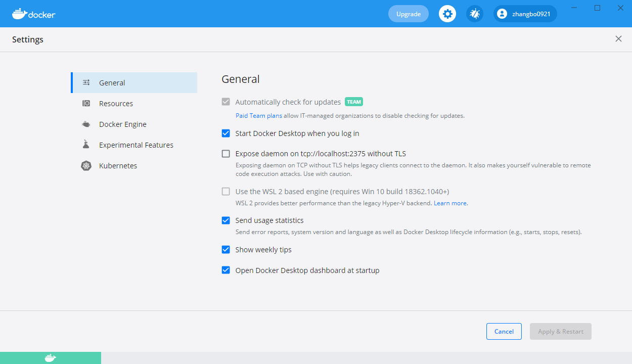This screenshot has height=364, width=632.
Task: Click the Kubernetes wheel icon
Action: [86, 165]
